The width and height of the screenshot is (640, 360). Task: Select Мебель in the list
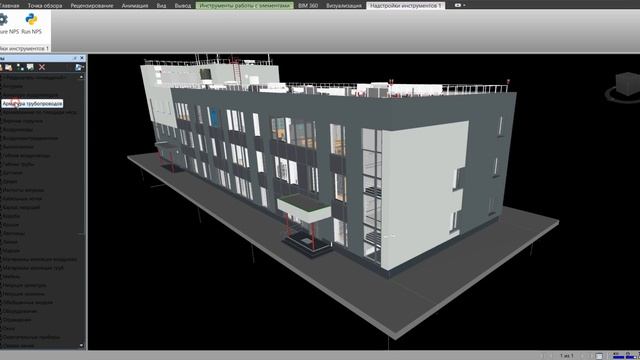(11, 277)
